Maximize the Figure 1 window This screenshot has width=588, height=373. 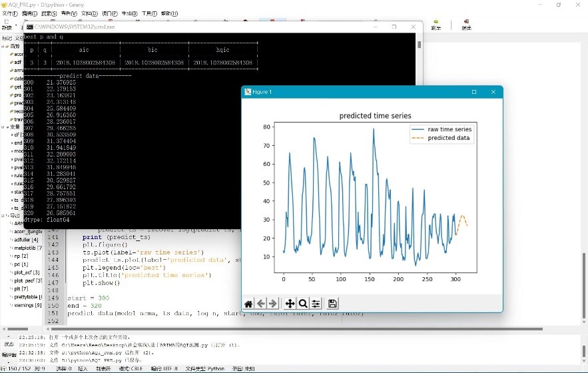tap(474, 92)
